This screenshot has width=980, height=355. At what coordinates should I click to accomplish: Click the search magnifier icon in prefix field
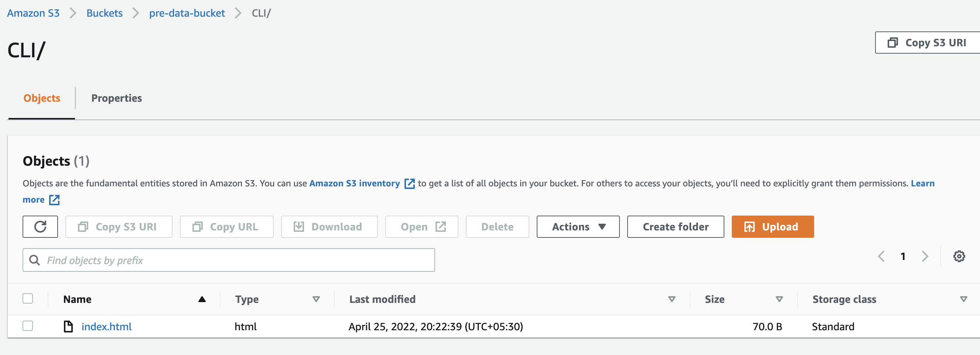35,260
